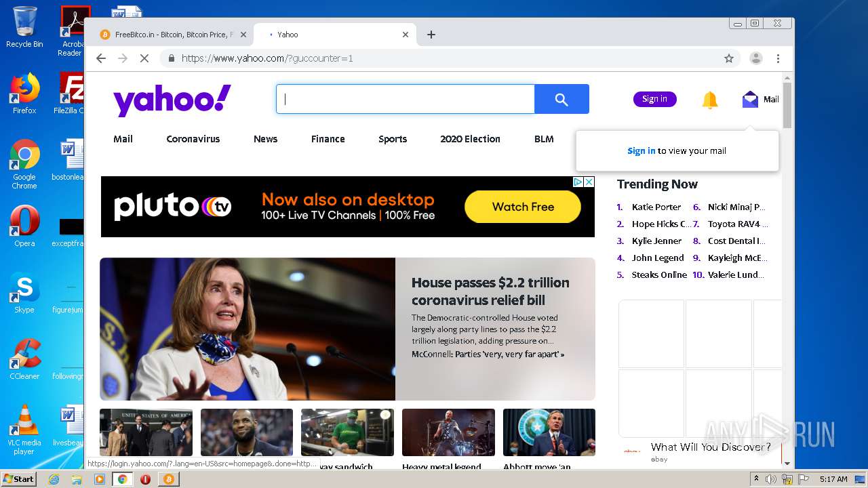Click the volume icon in system tray
The height and width of the screenshot is (488, 868).
pyautogui.click(x=771, y=479)
